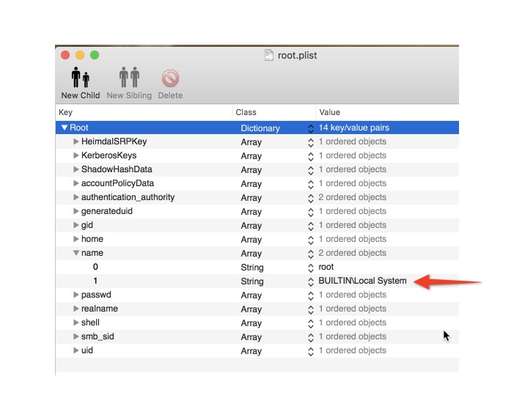Click the New Sibling toolbar icon
The image size is (514, 420).
(x=129, y=78)
